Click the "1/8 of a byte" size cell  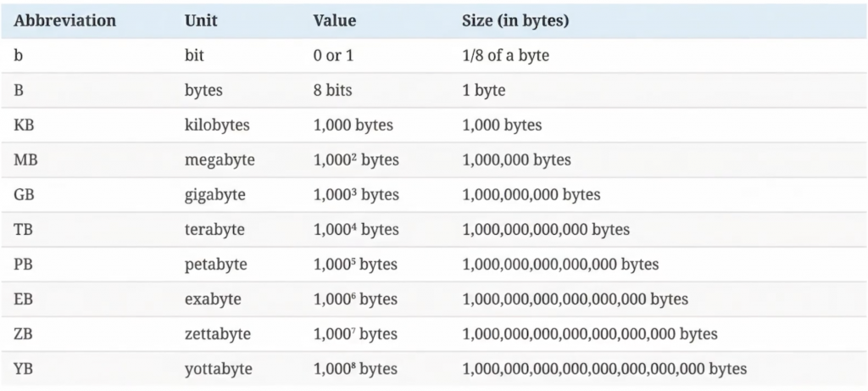point(507,55)
